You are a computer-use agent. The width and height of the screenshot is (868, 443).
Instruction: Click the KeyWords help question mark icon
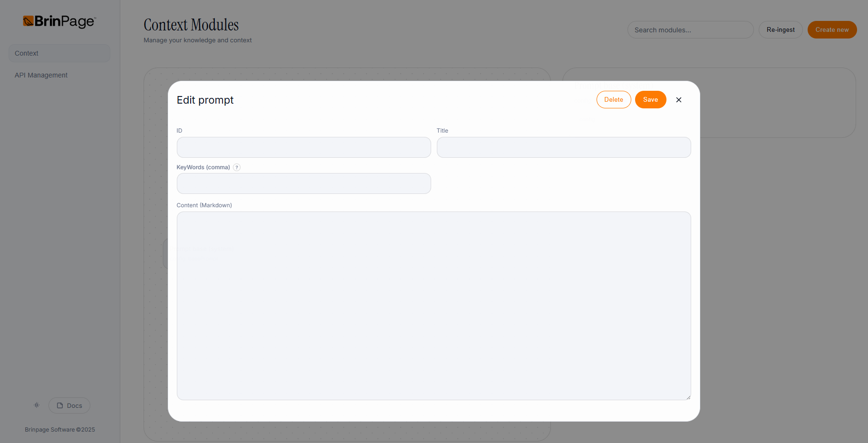[x=237, y=167]
